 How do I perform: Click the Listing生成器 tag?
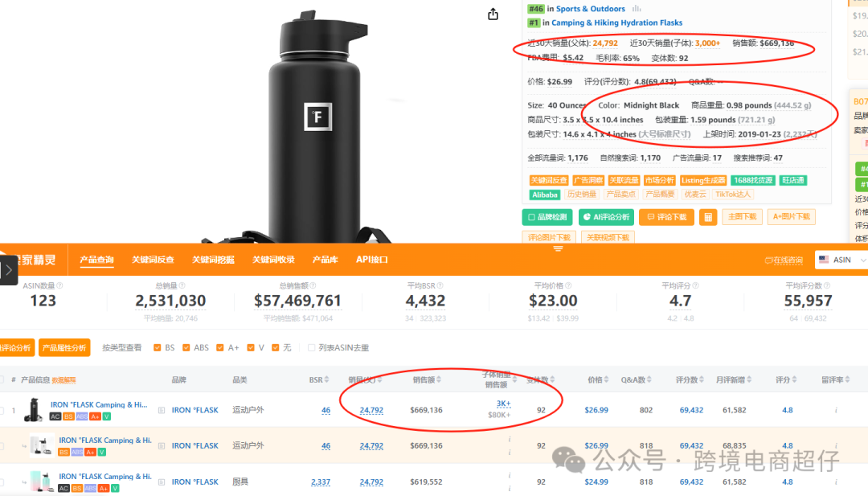click(x=703, y=180)
